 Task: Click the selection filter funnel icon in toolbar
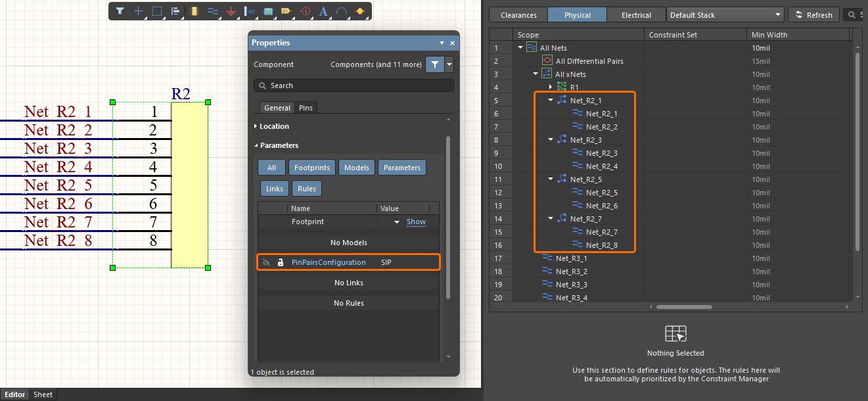point(120,11)
